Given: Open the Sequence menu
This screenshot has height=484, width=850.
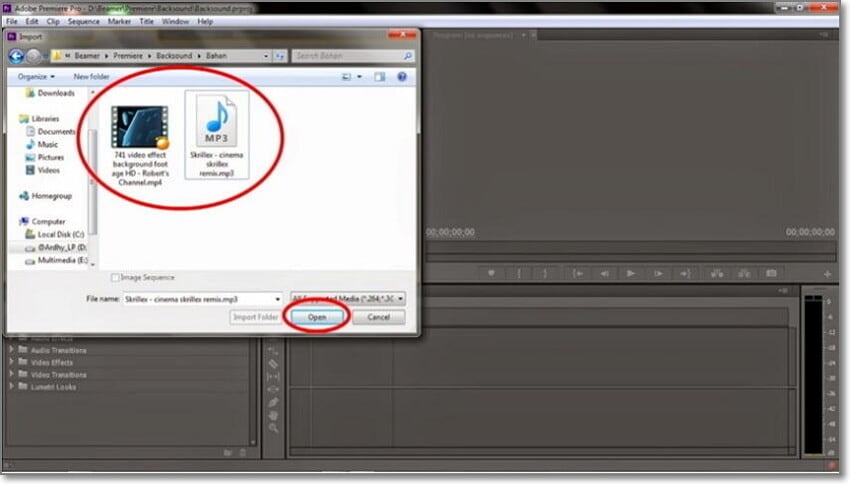Looking at the screenshot, I should 83,21.
